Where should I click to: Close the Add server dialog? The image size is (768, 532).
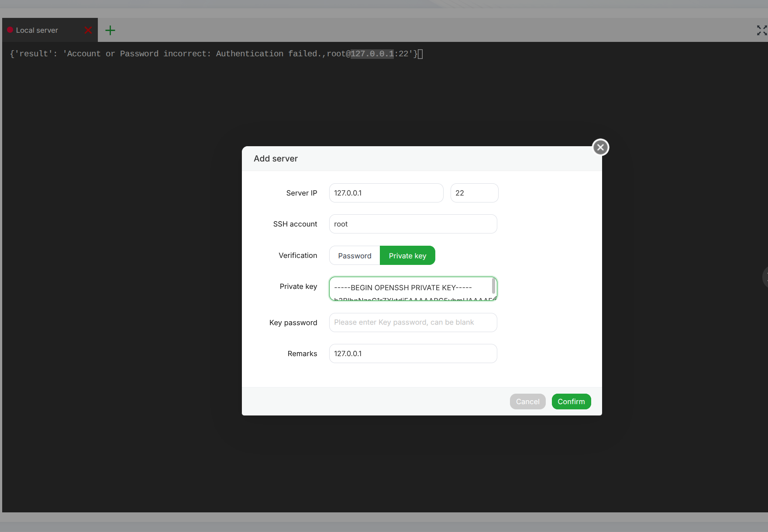600,148
